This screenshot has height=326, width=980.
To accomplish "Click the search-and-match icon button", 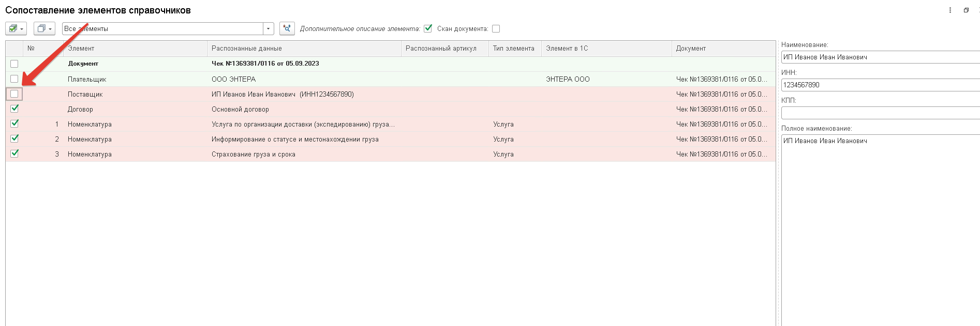I will 287,29.
